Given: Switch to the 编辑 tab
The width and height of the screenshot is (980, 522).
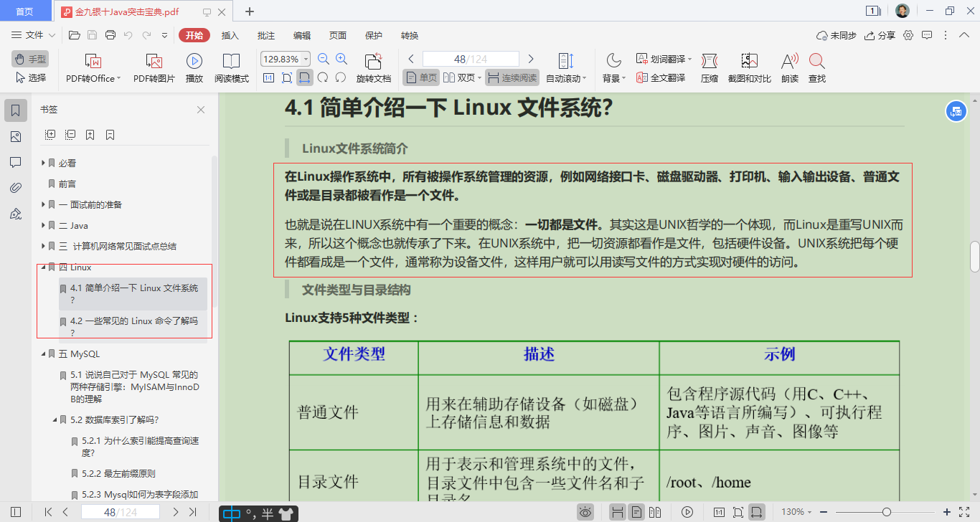Looking at the screenshot, I should point(302,35).
